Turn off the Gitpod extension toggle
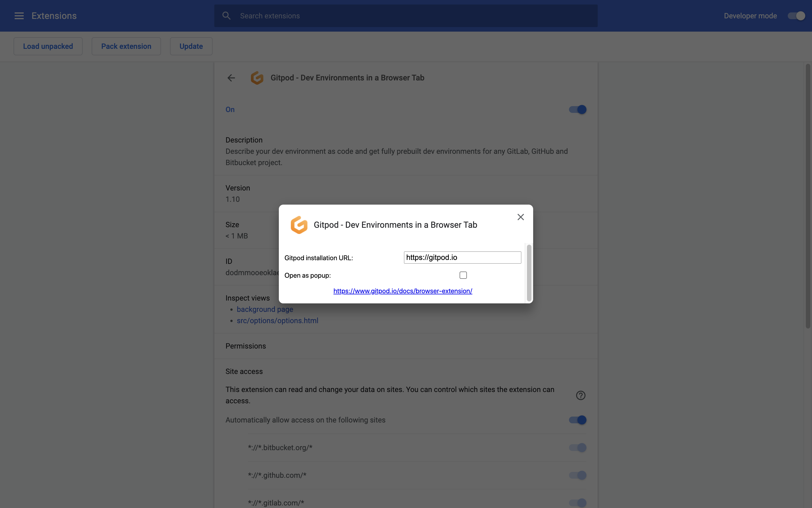This screenshot has height=508, width=812. coord(577,110)
